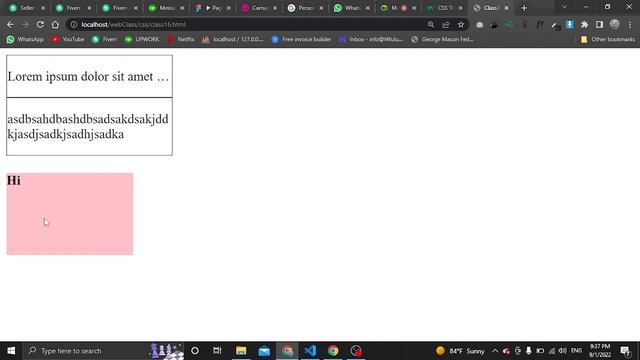Open the Windows Start menu

(x=11, y=351)
